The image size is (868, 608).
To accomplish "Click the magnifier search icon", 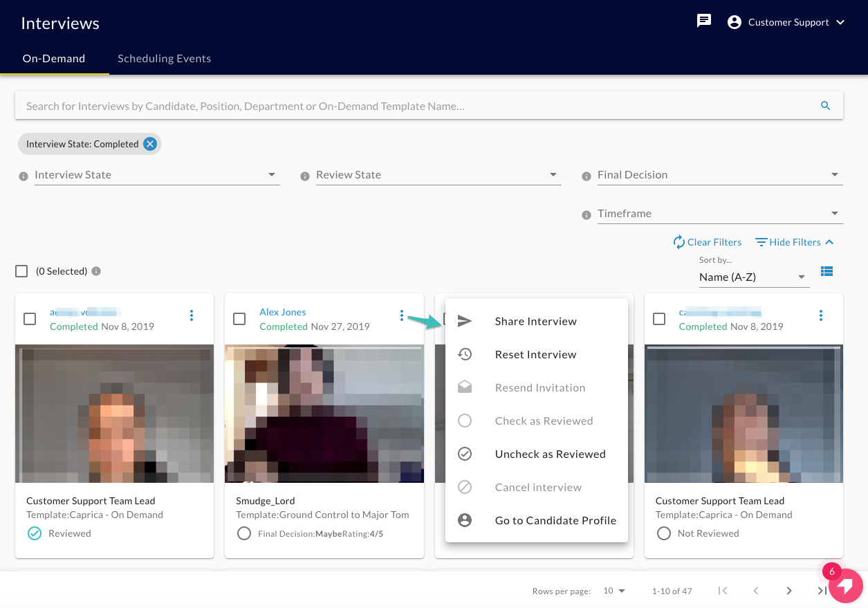I will coord(825,106).
